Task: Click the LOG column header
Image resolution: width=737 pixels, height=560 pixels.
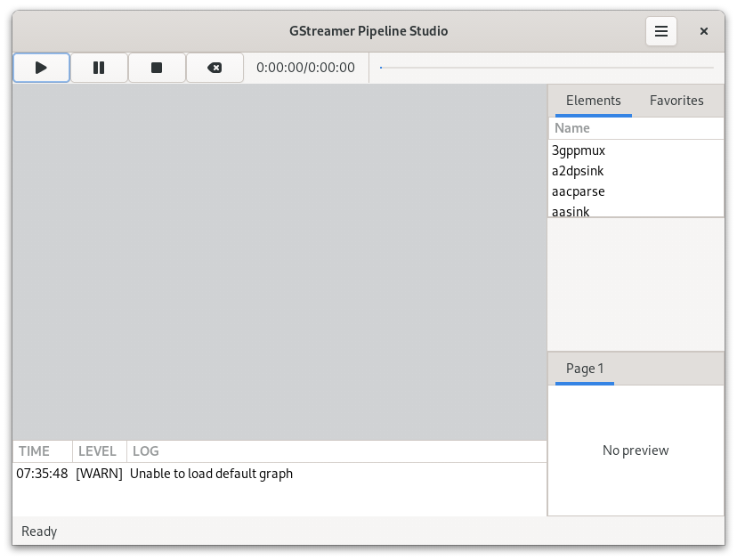Action: (x=336, y=451)
